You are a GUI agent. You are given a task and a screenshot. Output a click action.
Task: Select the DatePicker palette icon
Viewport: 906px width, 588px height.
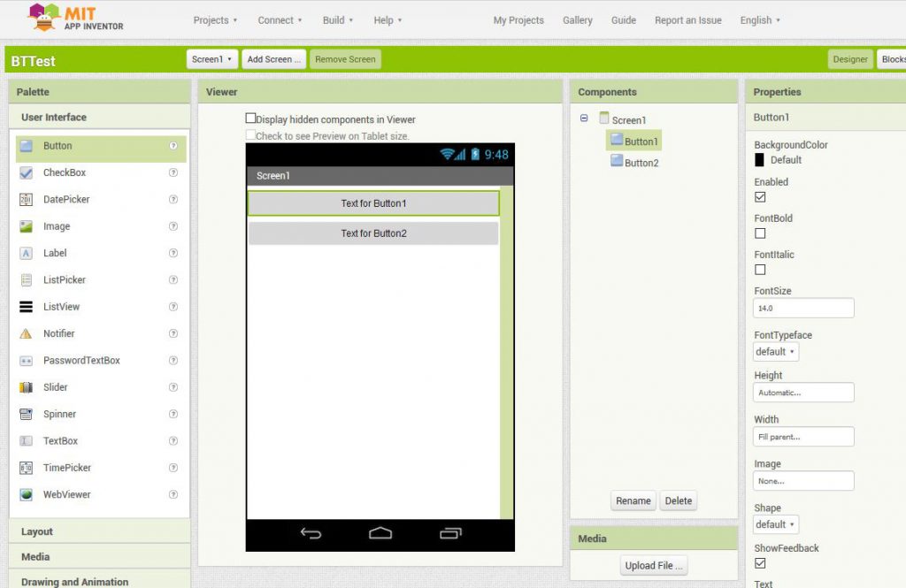(x=26, y=200)
